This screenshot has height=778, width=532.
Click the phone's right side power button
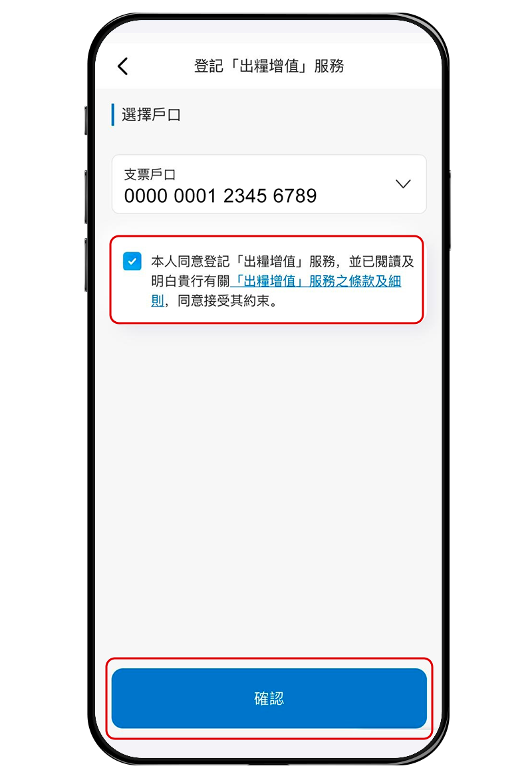(x=449, y=209)
